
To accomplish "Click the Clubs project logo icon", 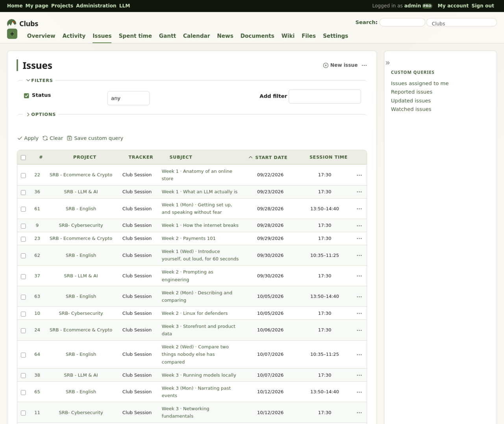I will click(12, 23).
